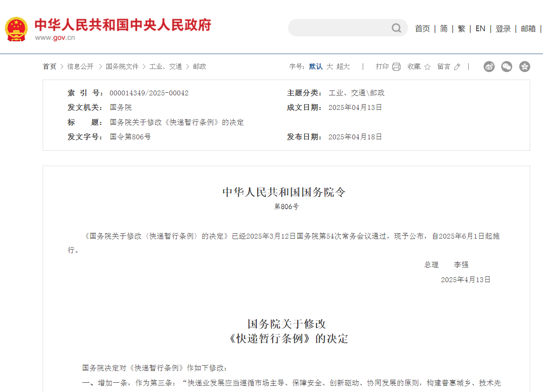Click the printer icon

coord(396,67)
